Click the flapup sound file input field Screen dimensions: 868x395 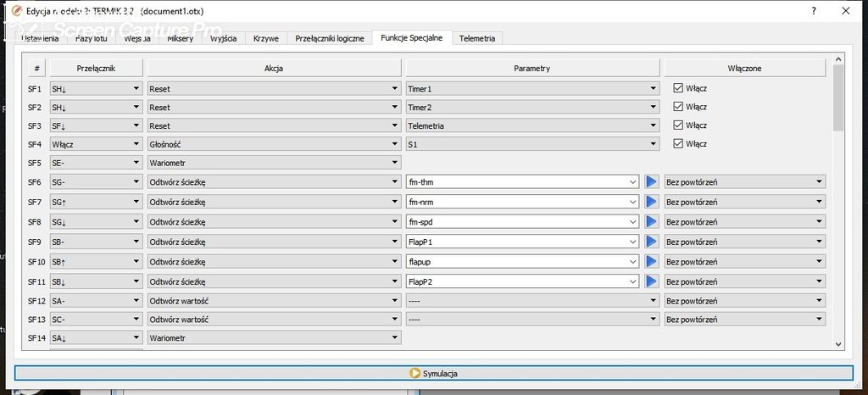[517, 261]
